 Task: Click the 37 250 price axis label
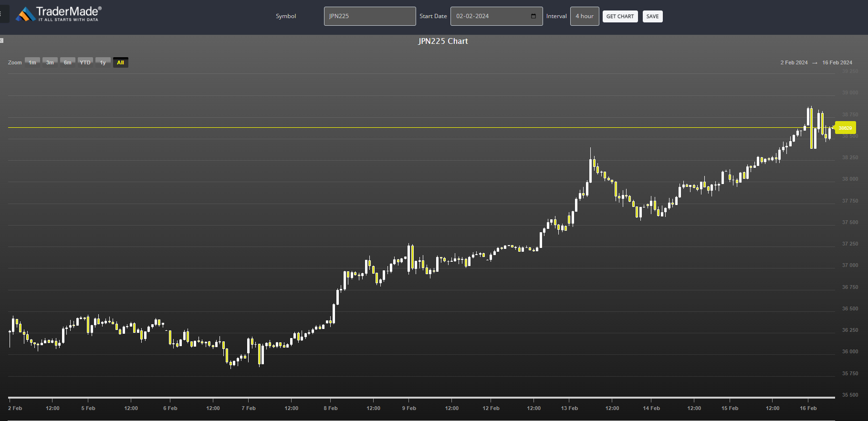pyautogui.click(x=850, y=244)
